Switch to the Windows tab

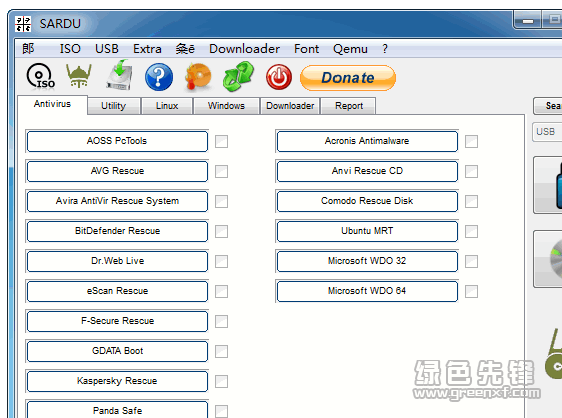[226, 106]
